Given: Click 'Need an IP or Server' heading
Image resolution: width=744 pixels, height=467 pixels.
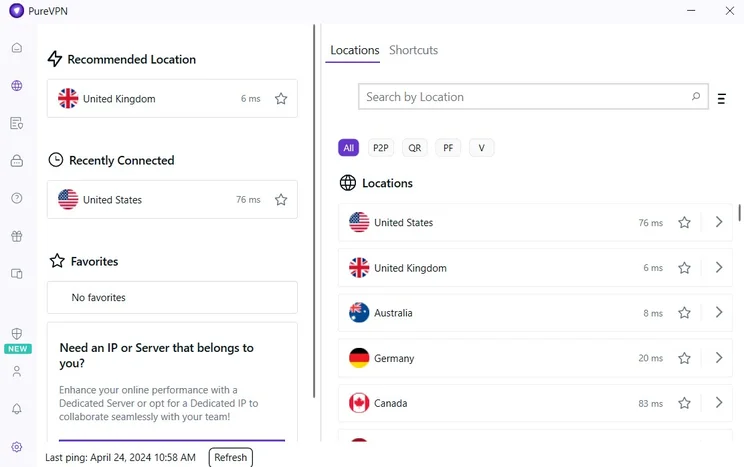Looking at the screenshot, I should click(x=157, y=355).
